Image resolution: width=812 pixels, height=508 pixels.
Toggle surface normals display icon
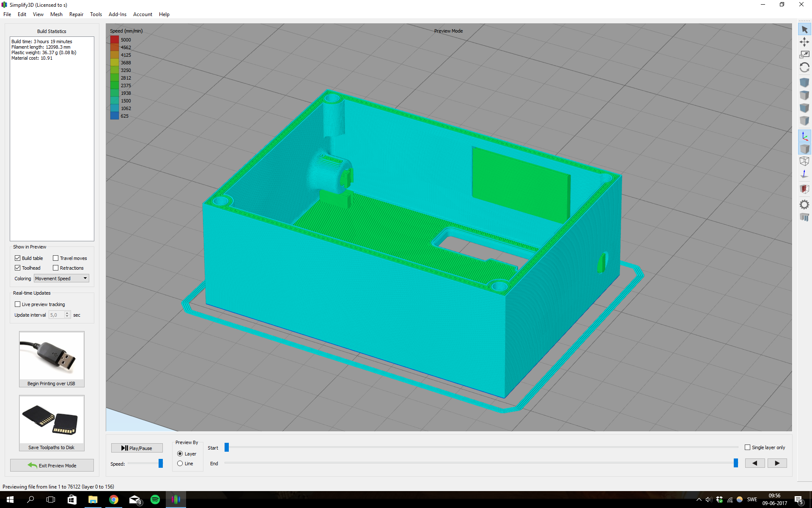(x=804, y=174)
